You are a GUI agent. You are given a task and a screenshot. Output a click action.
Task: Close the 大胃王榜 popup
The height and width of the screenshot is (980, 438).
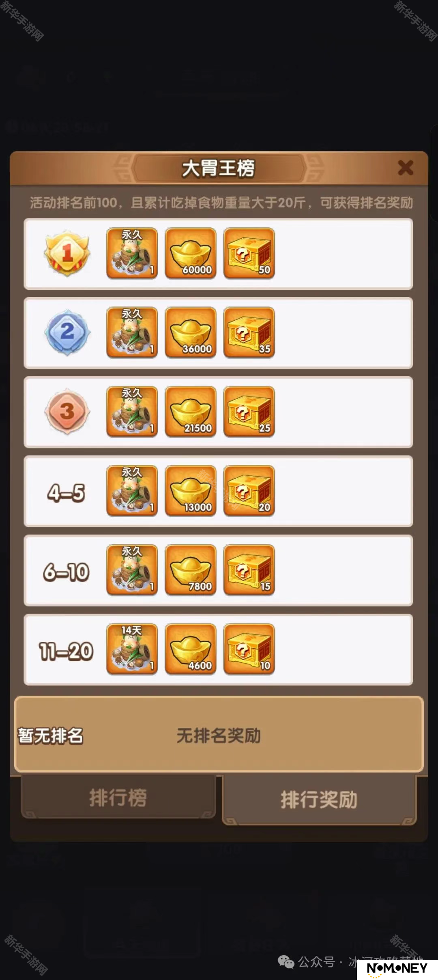(x=406, y=168)
